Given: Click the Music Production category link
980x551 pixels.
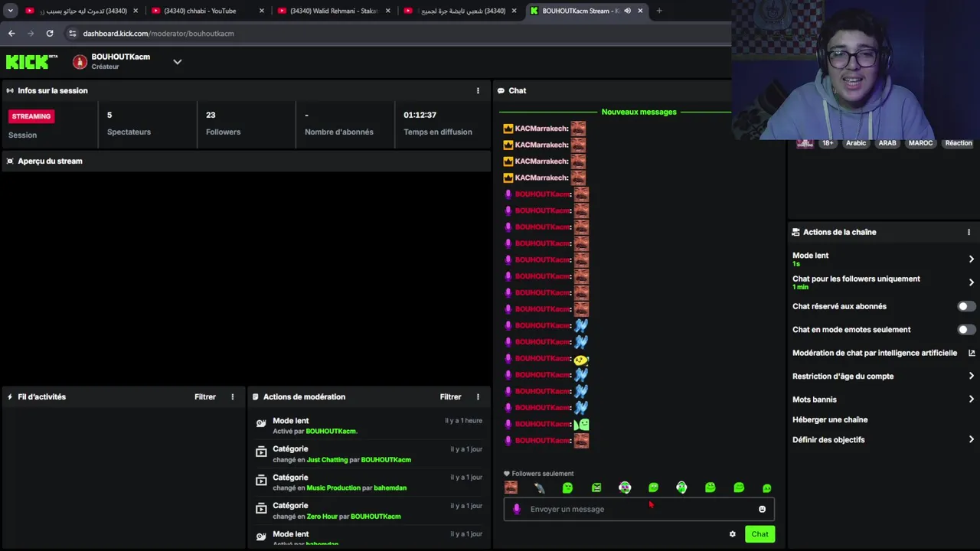Looking at the screenshot, I should tap(333, 488).
